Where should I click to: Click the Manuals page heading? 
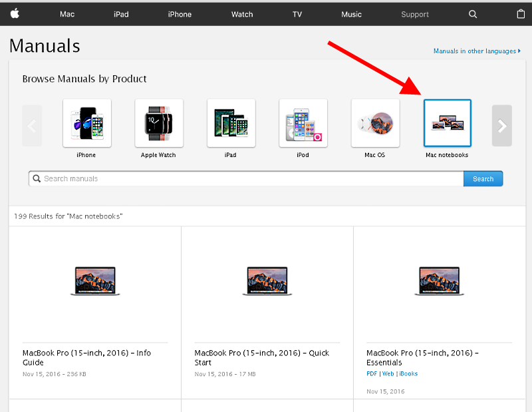tap(45, 45)
